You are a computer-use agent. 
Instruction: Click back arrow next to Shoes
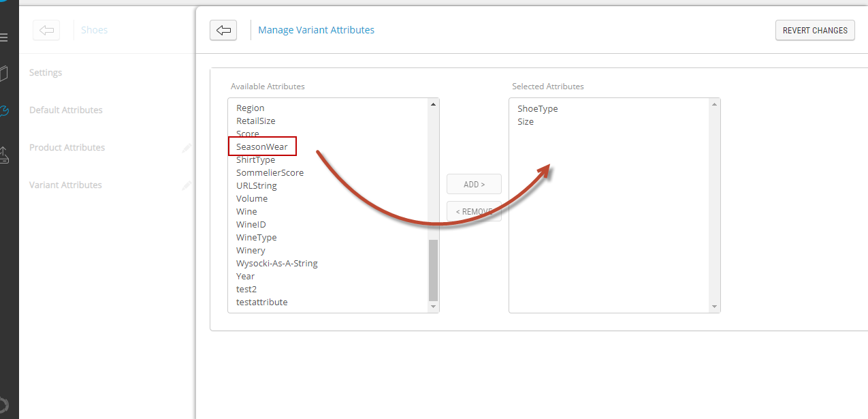point(46,30)
